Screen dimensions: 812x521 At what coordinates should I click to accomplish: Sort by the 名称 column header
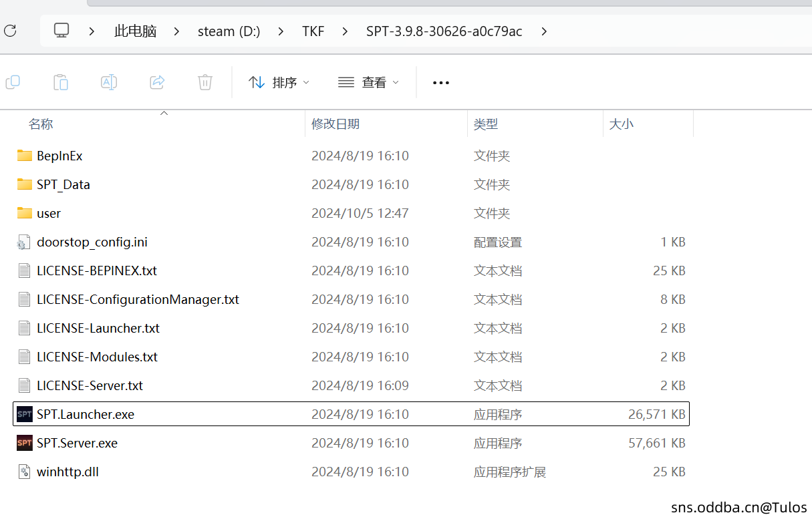[41, 124]
